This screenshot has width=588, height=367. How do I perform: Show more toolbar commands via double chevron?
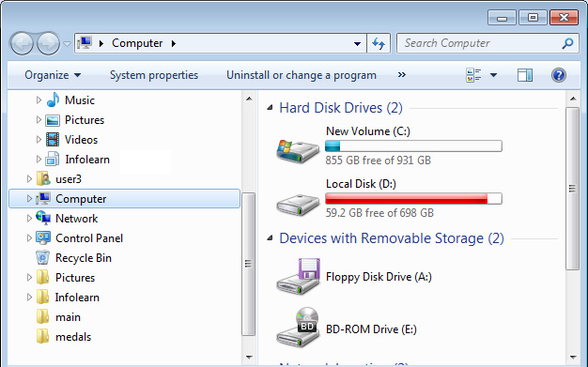[x=402, y=74]
